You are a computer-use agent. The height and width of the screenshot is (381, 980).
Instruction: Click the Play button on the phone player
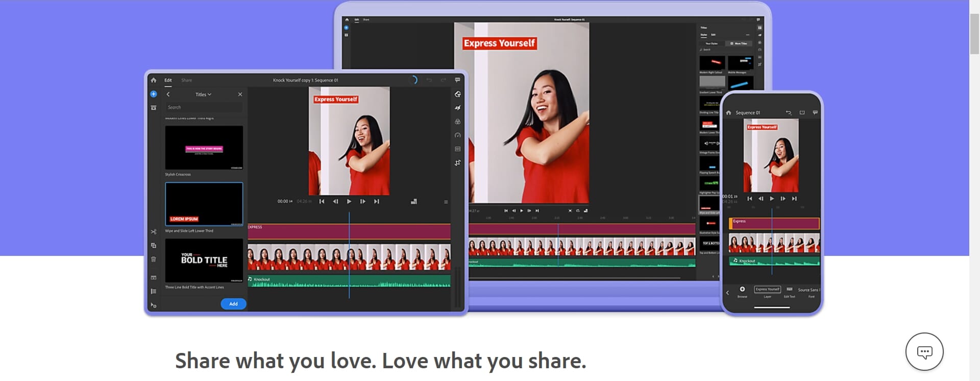click(772, 199)
